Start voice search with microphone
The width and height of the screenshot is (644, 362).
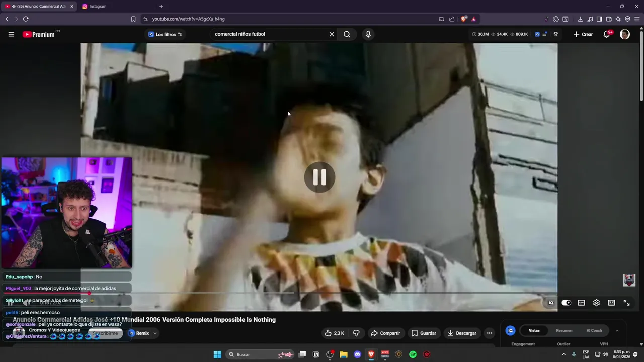368,34
